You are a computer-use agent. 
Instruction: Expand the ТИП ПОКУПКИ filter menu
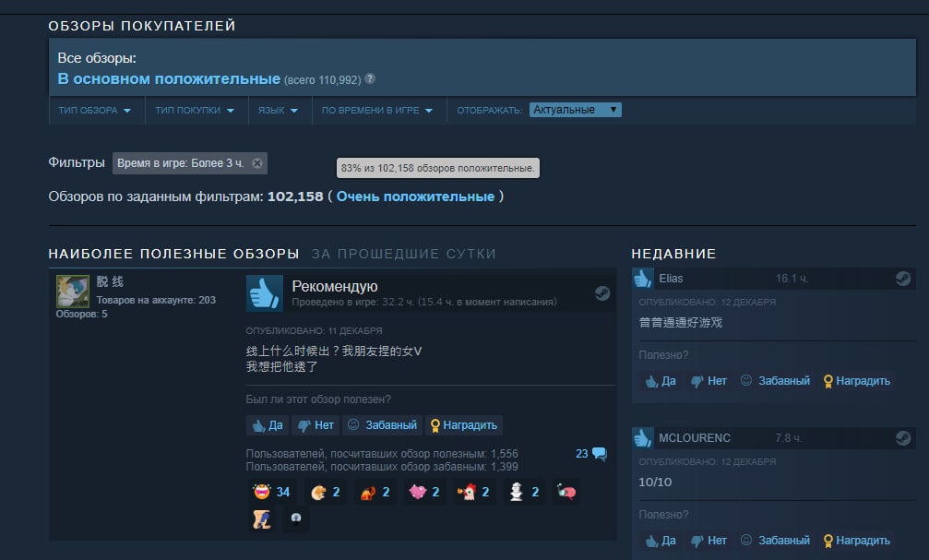click(195, 110)
